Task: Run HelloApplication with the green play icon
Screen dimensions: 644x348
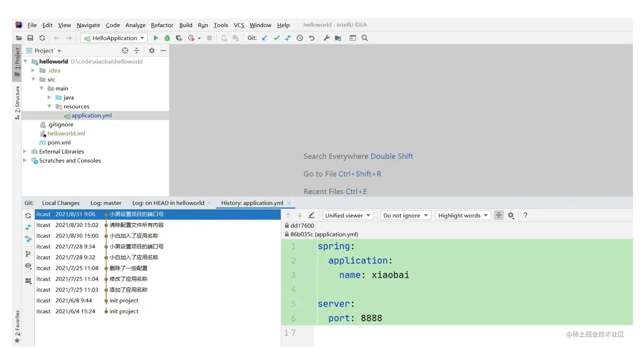Action: pyautogui.click(x=156, y=38)
